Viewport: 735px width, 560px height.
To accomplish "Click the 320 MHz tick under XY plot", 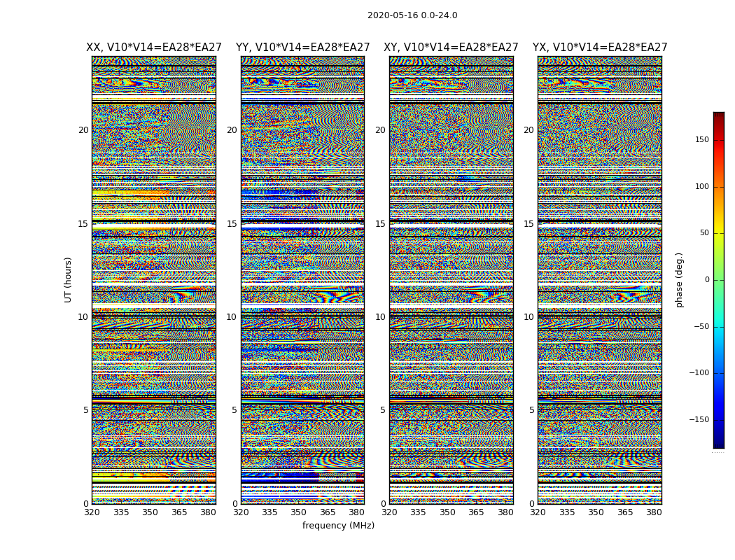I will click(x=389, y=512).
